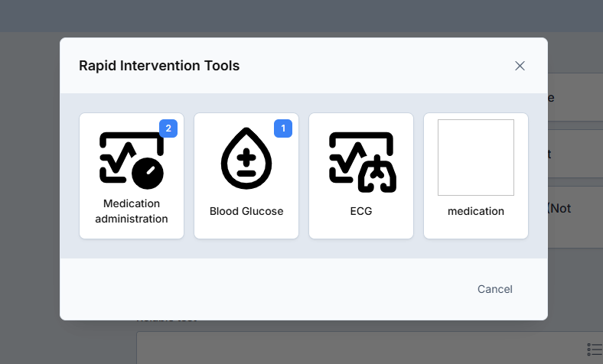Click the blank medication image placeholder
Viewport: 603px width, 364px height.
coord(476,158)
